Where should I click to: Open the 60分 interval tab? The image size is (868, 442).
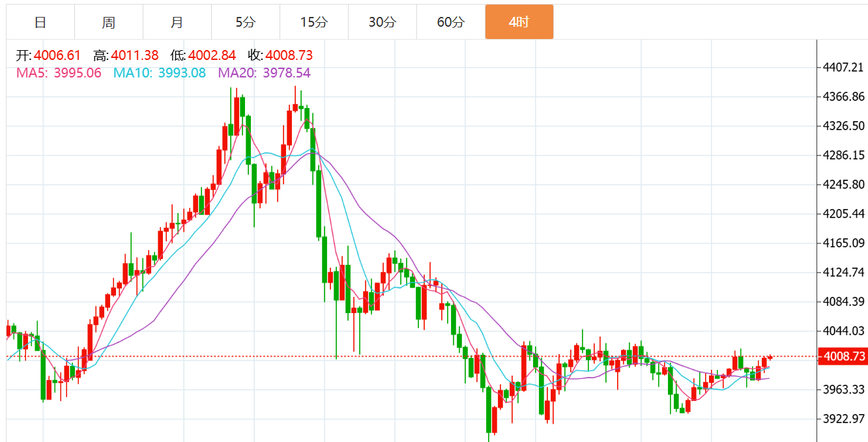point(451,22)
